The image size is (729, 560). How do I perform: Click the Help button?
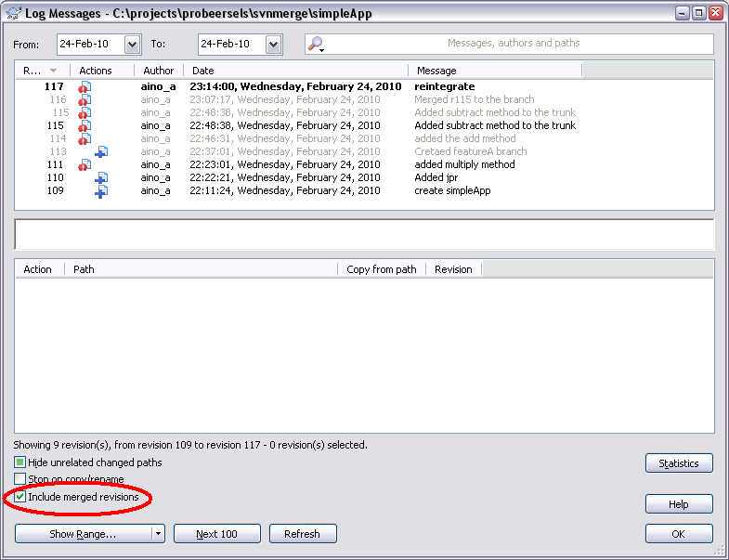(679, 504)
